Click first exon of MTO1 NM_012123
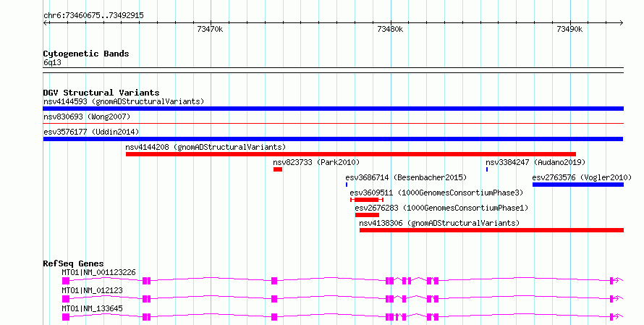Image resolution: width=644 pixels, height=325 pixels. (66, 299)
